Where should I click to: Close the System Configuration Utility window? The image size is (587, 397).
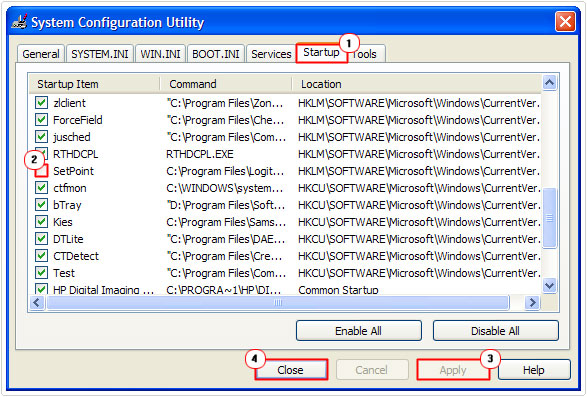click(565, 21)
